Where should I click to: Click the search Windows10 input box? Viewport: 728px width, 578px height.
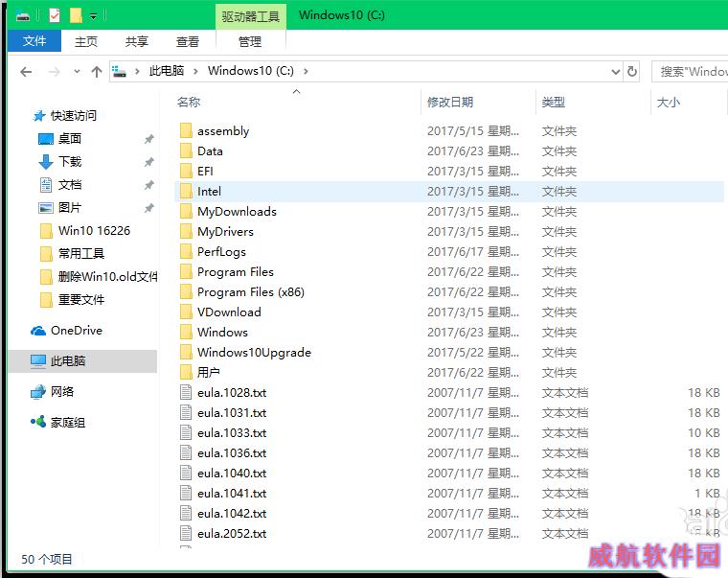pos(690,72)
